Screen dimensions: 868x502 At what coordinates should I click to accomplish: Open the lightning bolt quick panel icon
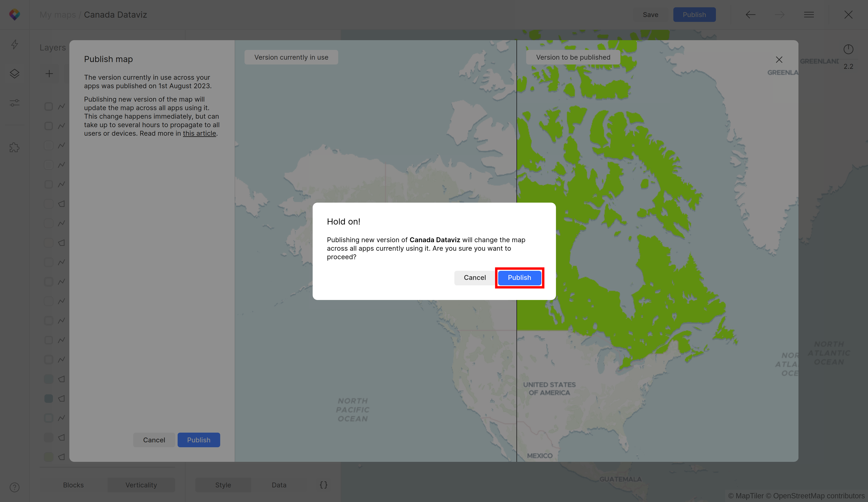[x=14, y=44]
